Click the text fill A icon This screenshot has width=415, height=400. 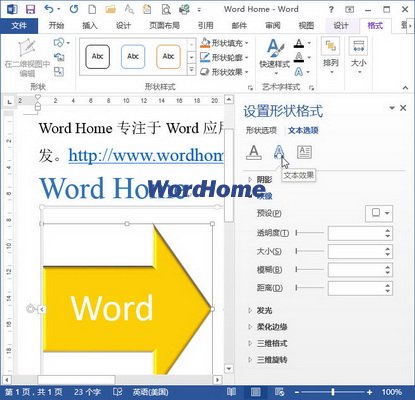pyautogui.click(x=299, y=43)
